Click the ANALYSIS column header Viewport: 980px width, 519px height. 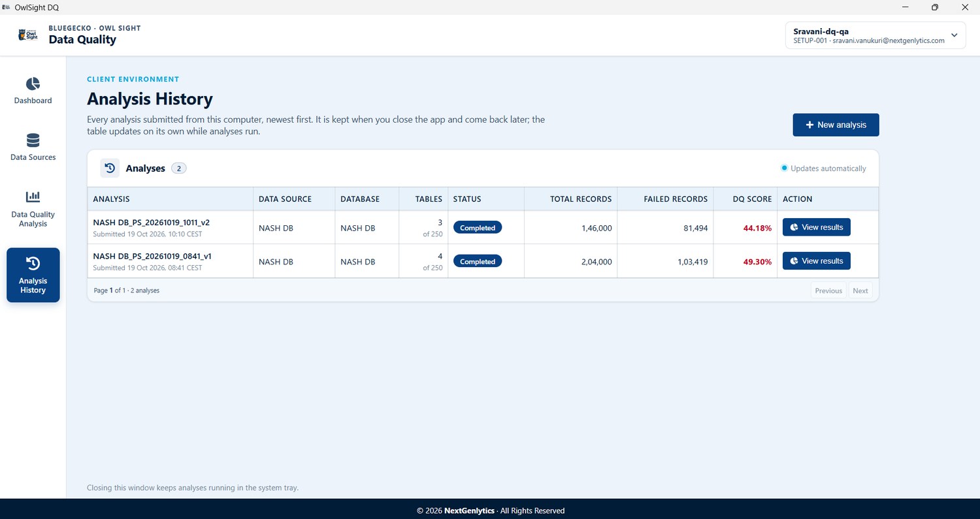pos(112,199)
